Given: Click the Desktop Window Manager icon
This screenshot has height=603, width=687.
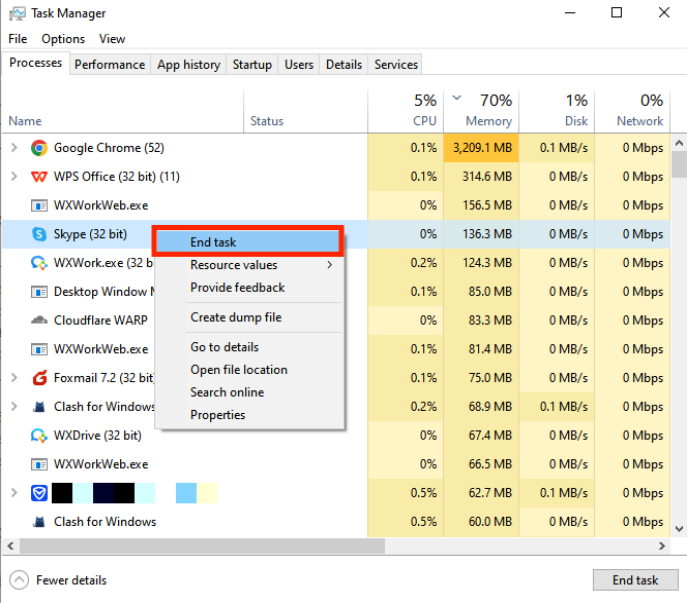Looking at the screenshot, I should (x=39, y=292).
